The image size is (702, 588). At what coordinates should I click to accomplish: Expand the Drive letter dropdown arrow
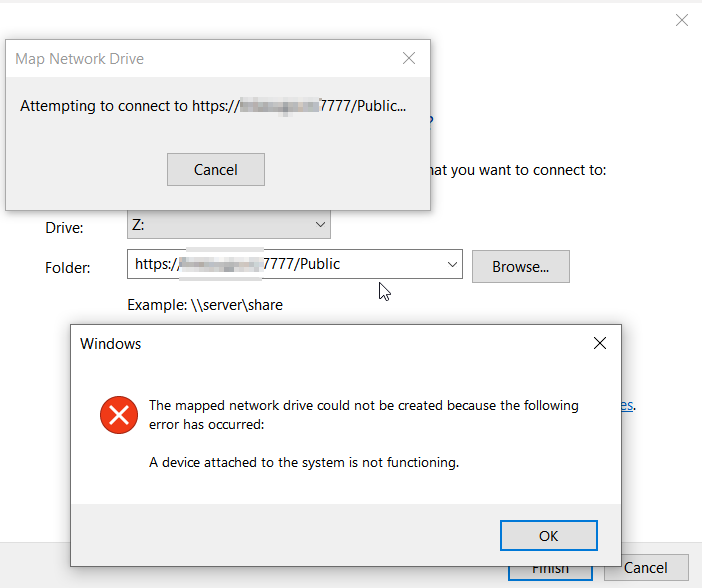click(x=320, y=224)
